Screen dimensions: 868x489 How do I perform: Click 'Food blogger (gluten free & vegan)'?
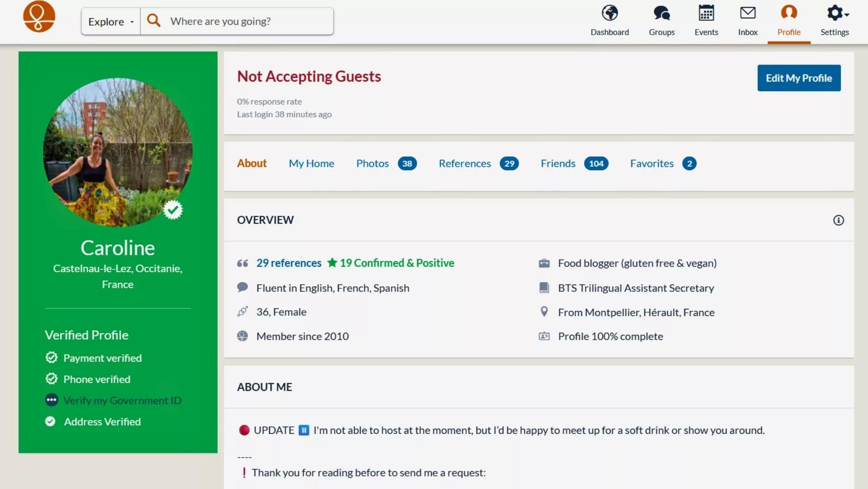coord(637,263)
